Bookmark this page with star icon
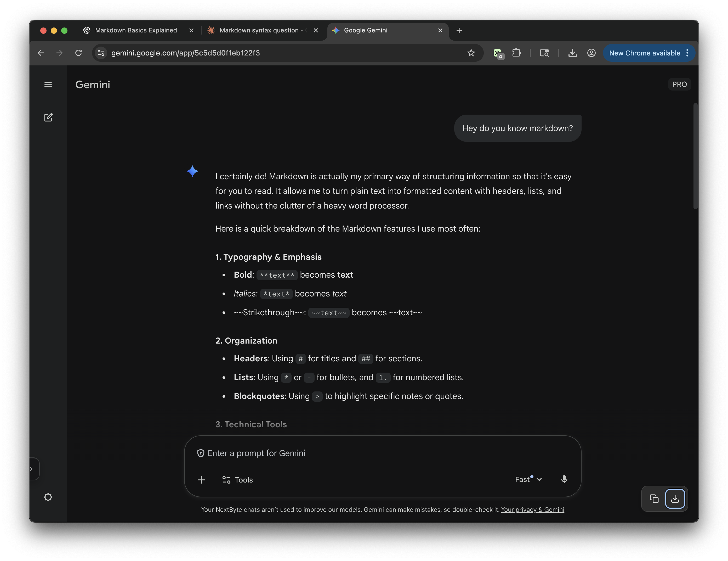The width and height of the screenshot is (728, 561). point(471,53)
